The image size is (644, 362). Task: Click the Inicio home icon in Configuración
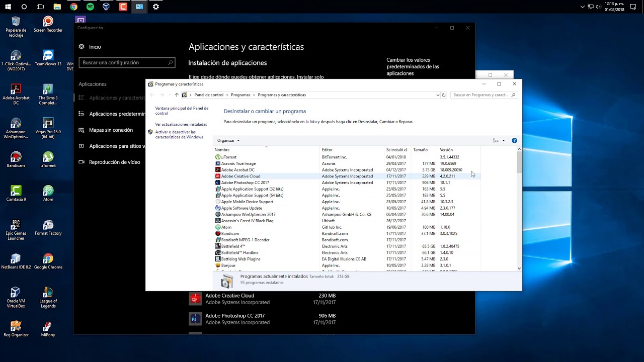(82, 47)
